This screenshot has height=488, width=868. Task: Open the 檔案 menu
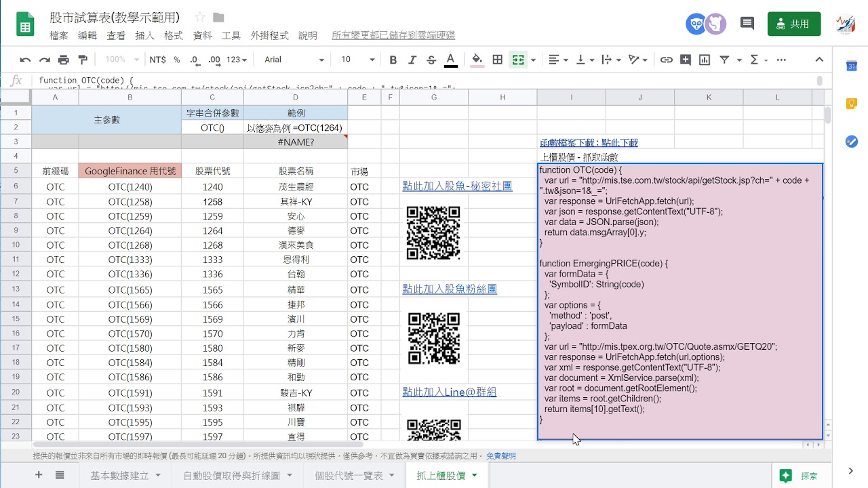coord(59,35)
